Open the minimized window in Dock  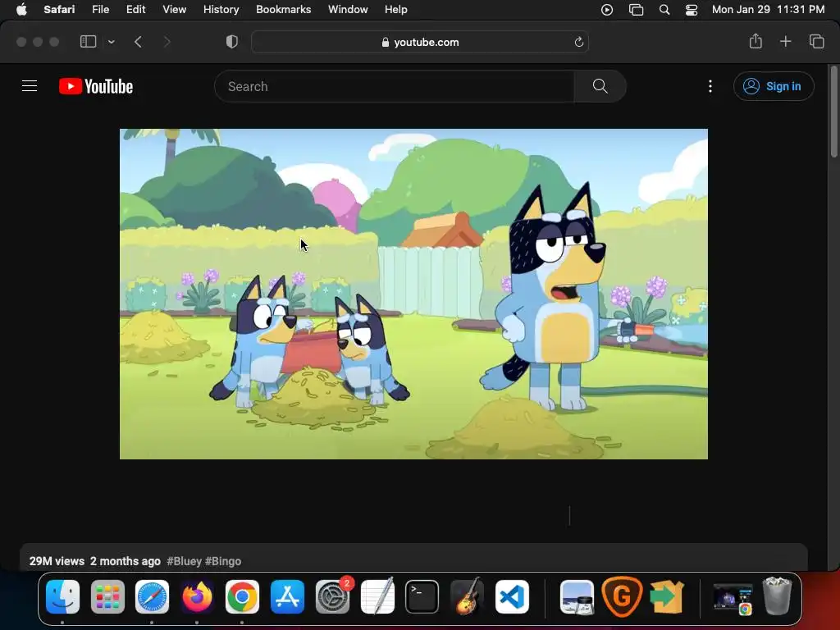[x=733, y=597]
